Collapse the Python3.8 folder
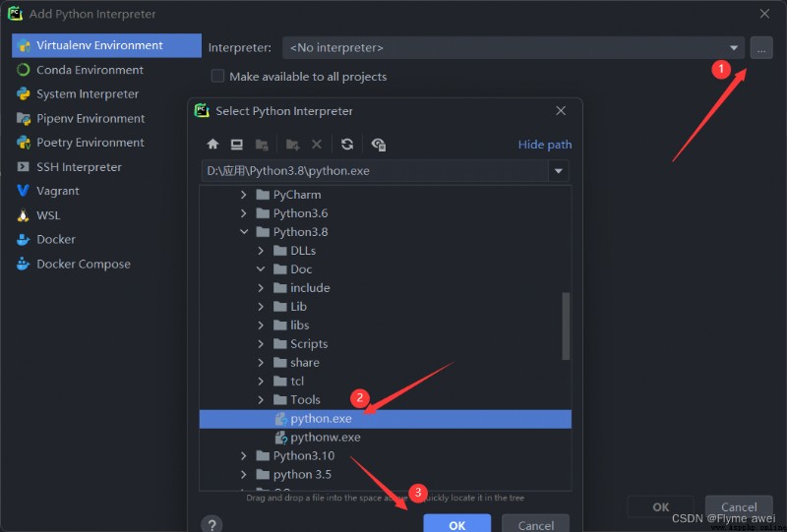 [243, 232]
